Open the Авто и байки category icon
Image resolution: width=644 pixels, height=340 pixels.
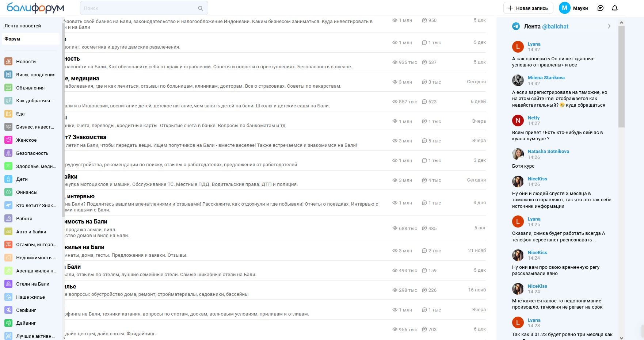tap(8, 232)
